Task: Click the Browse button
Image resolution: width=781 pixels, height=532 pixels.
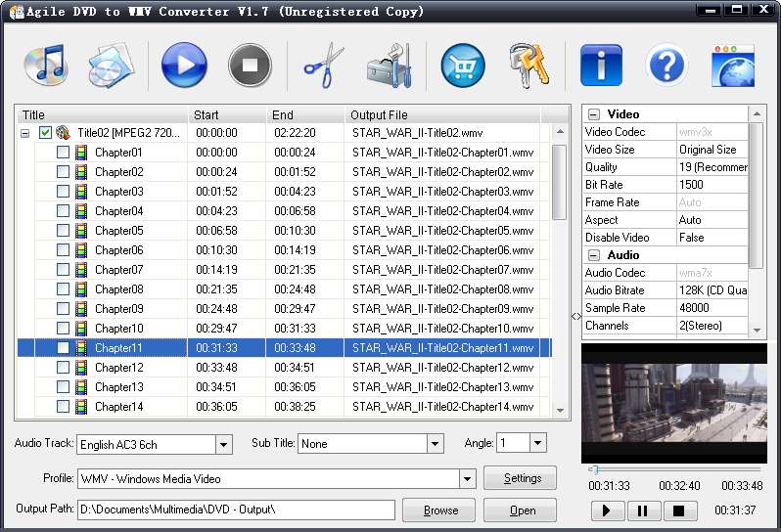Action: 438,510
